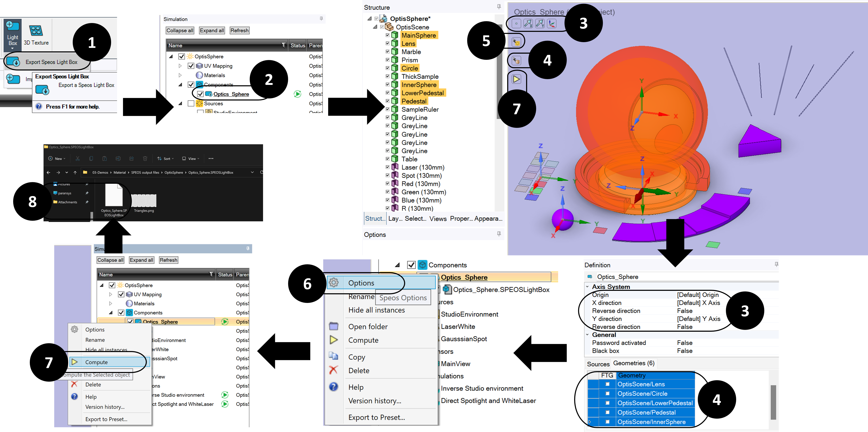Select the OptisScene/Lens geometry row
The width and height of the screenshot is (868, 432).
click(x=641, y=384)
